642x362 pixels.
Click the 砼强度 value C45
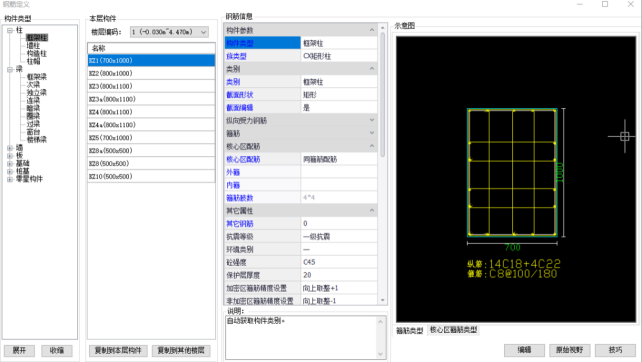pos(339,262)
